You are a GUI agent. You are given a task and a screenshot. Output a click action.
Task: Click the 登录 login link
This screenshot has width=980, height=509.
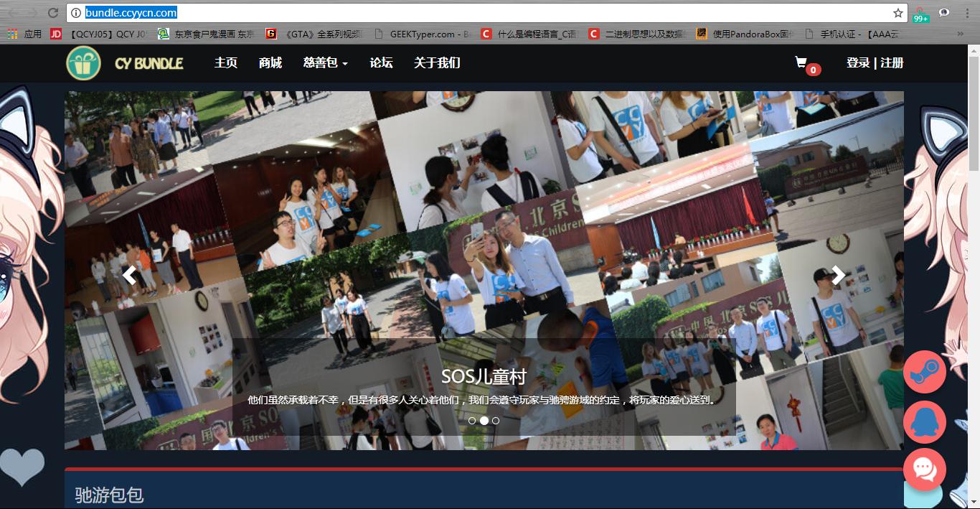(x=858, y=63)
